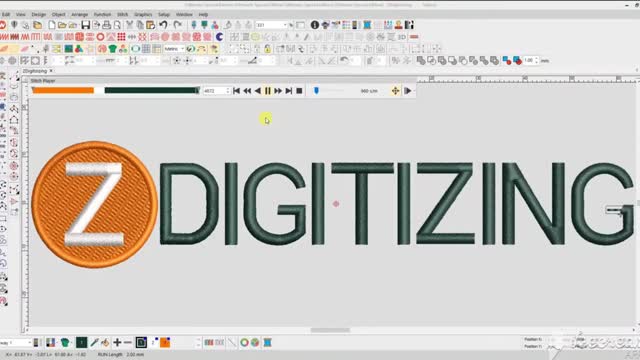Image resolution: width=640 pixels, height=360 pixels.
Task: Play stitches backward in Stitch Player
Action: (258, 91)
